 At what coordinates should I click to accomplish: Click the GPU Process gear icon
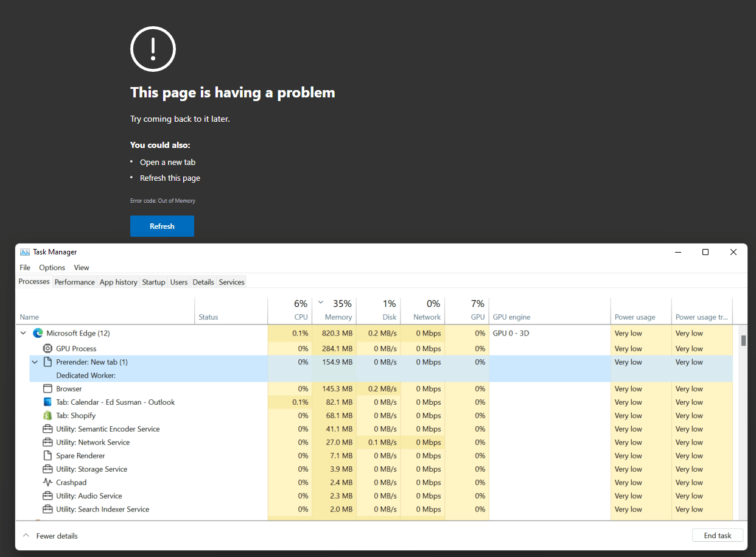coord(47,348)
